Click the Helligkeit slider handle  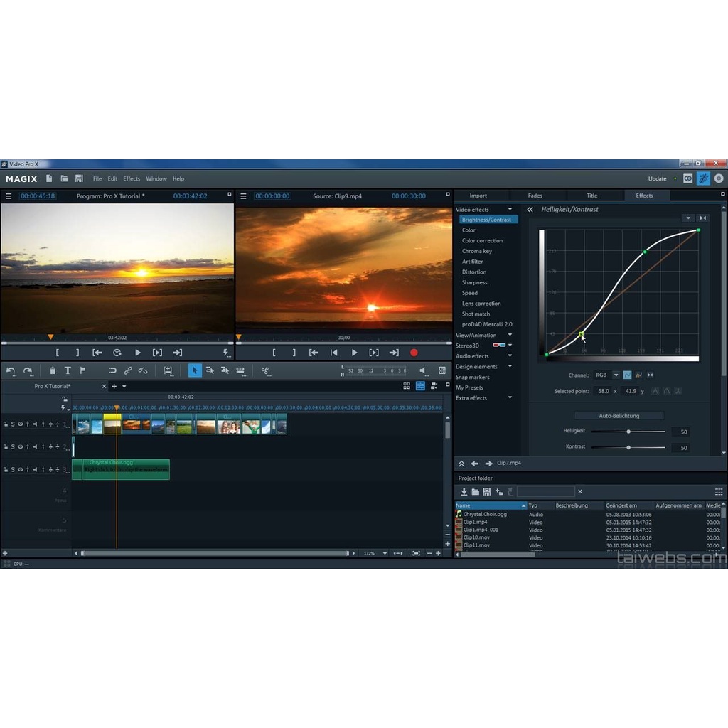click(628, 432)
